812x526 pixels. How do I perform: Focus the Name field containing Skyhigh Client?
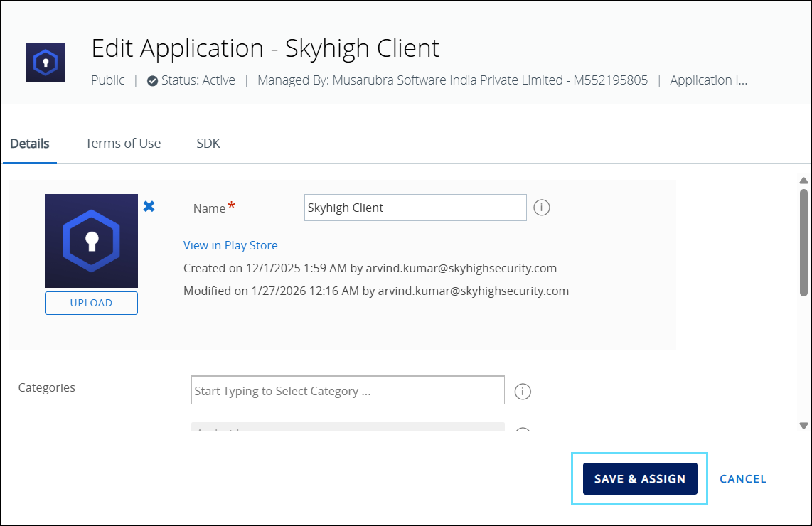coord(415,208)
